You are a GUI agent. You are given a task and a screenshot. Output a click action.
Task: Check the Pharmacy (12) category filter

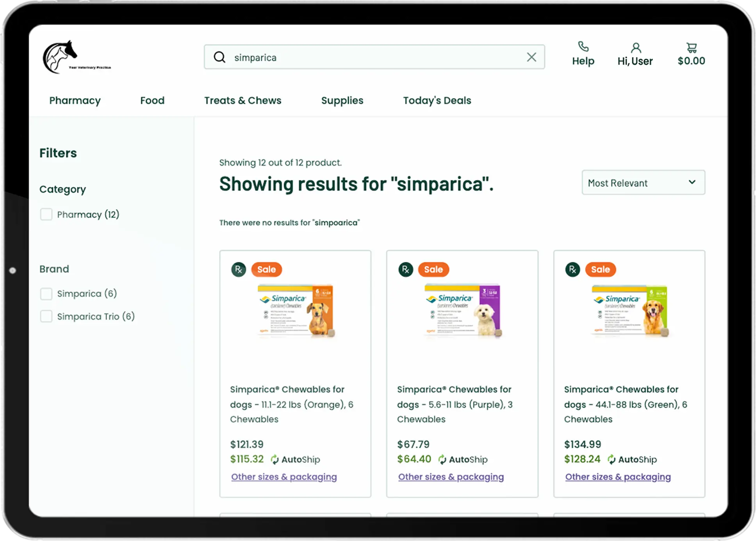coord(46,214)
